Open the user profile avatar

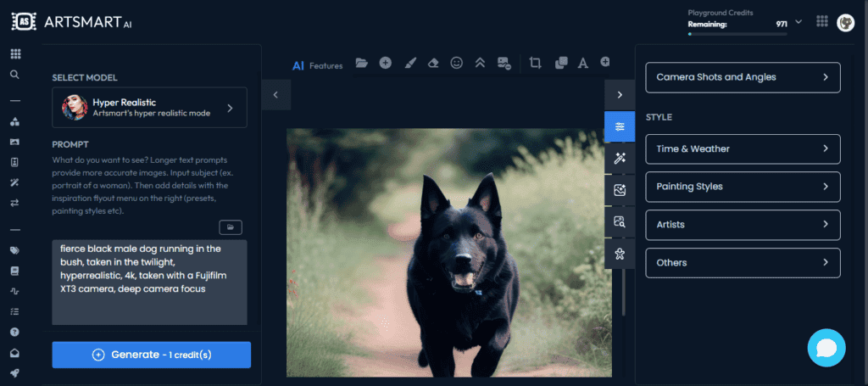point(845,22)
